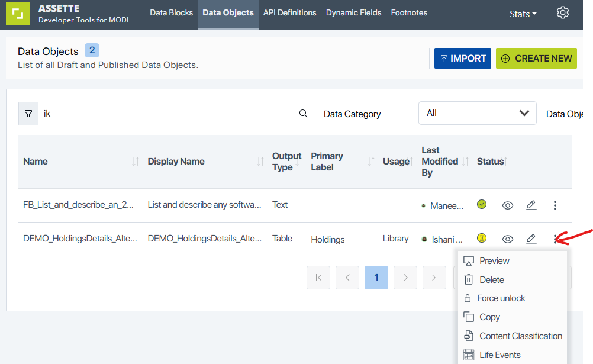Viewport: 593px width, 364px height.
Task: Preview FB_List row with eye icon
Action: 507,205
